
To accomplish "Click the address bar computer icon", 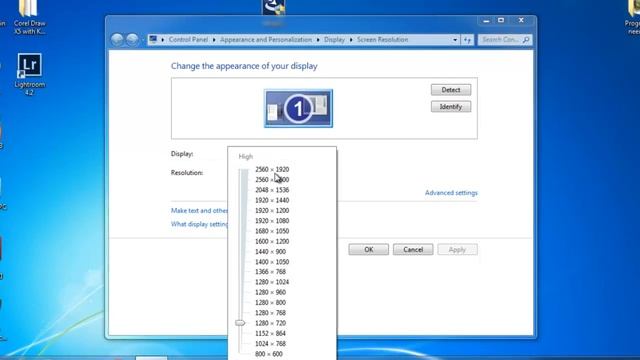I will [x=153, y=39].
